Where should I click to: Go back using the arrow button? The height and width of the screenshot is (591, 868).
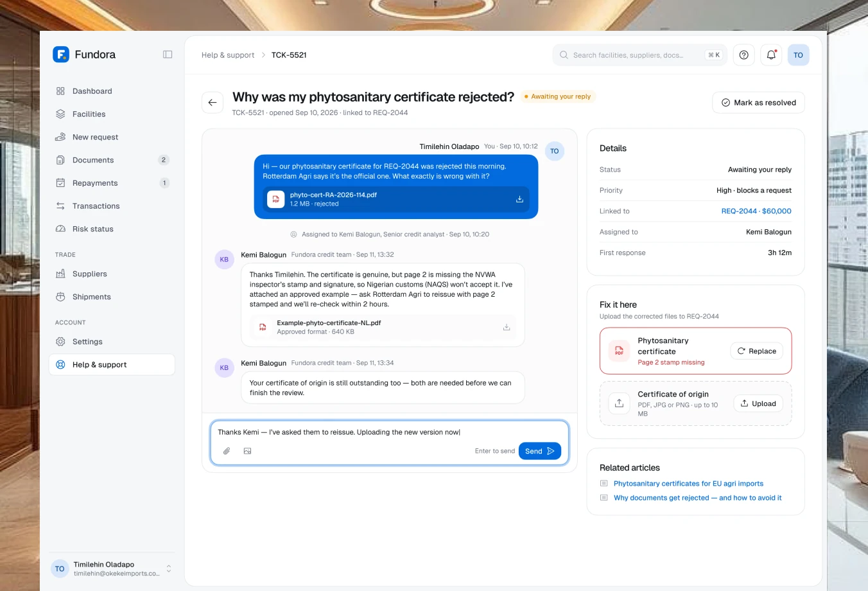point(213,103)
